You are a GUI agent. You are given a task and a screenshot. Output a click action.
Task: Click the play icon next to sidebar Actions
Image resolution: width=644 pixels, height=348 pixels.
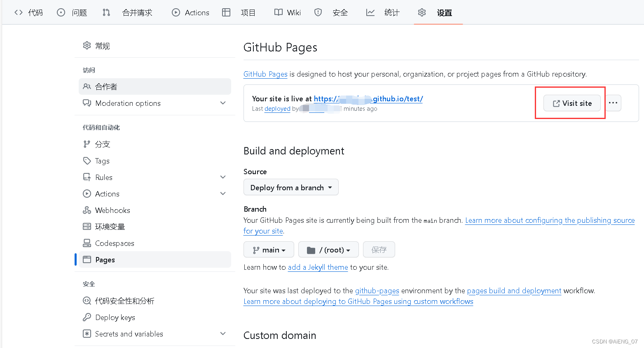pyautogui.click(x=87, y=194)
